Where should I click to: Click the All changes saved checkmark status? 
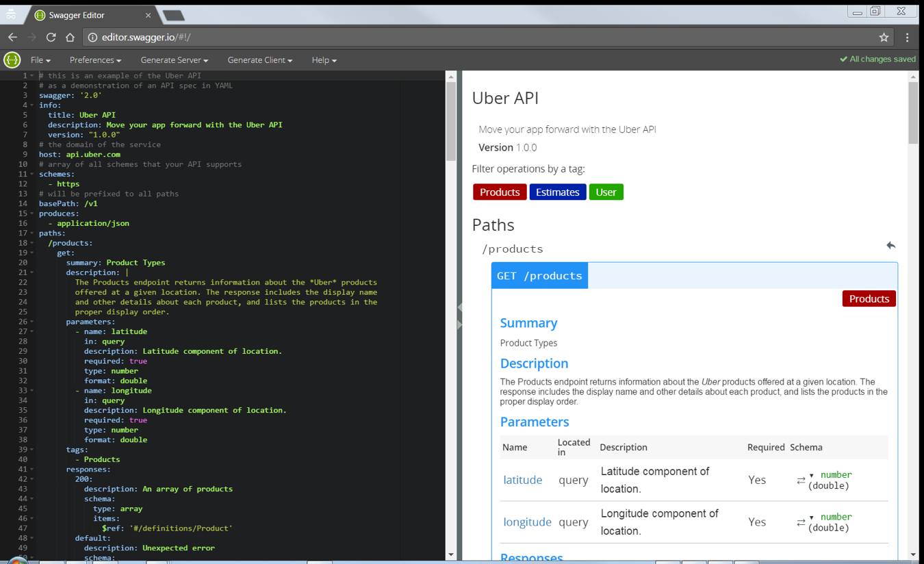pyautogui.click(x=877, y=59)
